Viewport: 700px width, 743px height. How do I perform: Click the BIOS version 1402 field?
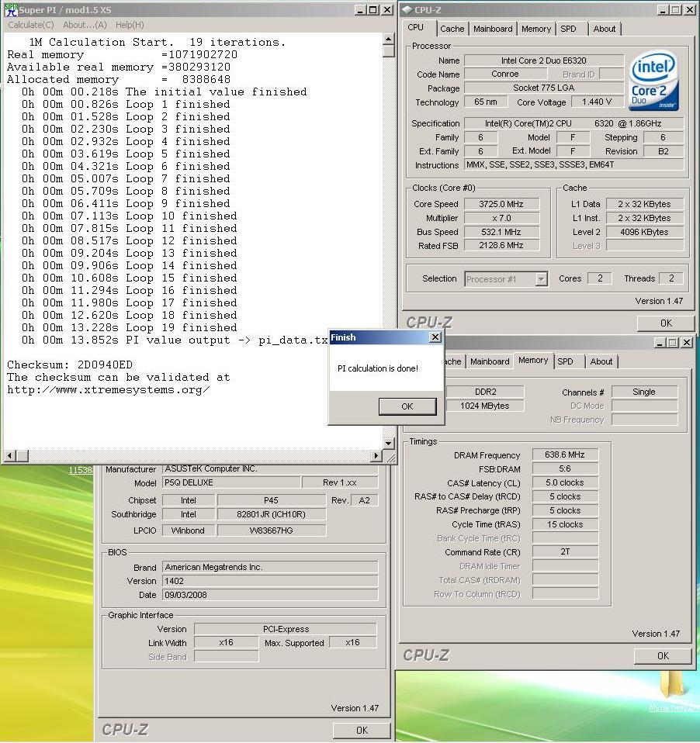pyautogui.click(x=270, y=581)
